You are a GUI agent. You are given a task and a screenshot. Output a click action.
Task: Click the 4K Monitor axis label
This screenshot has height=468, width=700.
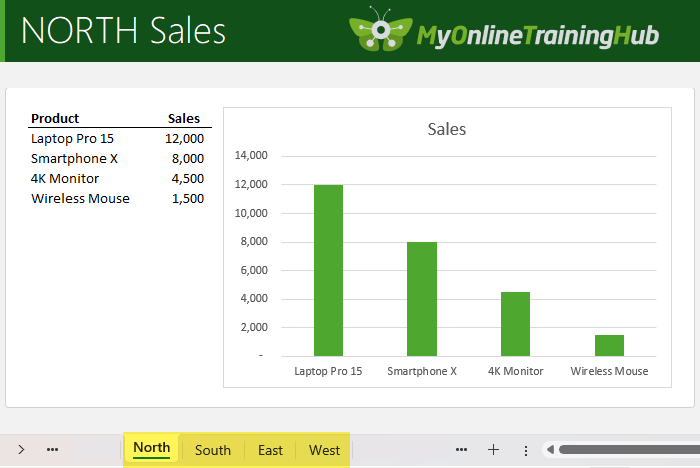[516, 371]
